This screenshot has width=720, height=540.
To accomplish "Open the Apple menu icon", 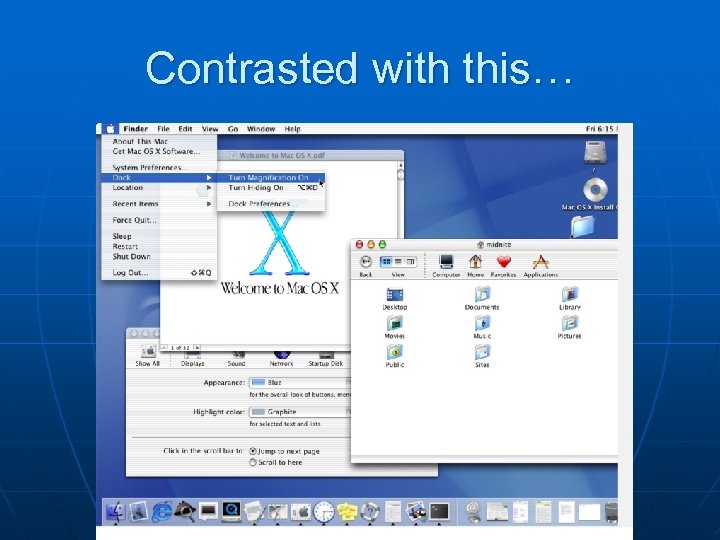I will [x=110, y=129].
